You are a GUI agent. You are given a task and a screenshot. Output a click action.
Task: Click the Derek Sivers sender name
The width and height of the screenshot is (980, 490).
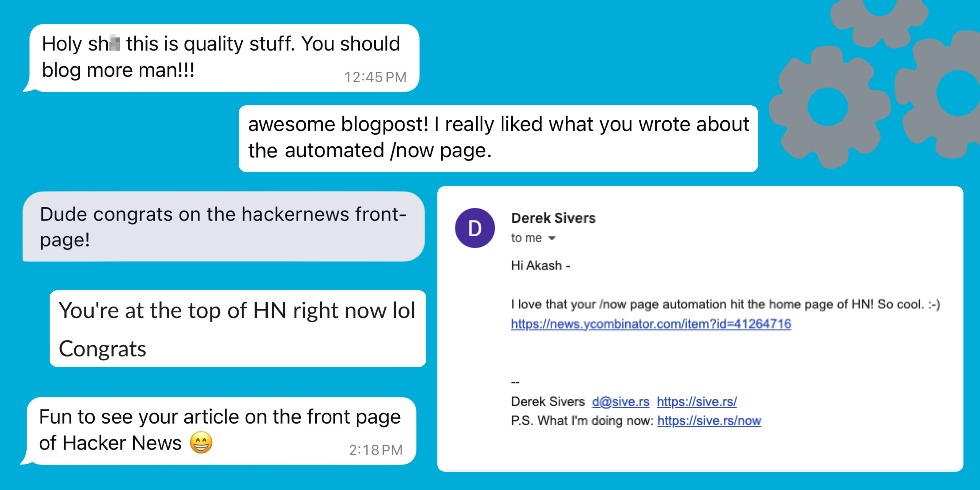click(x=553, y=218)
